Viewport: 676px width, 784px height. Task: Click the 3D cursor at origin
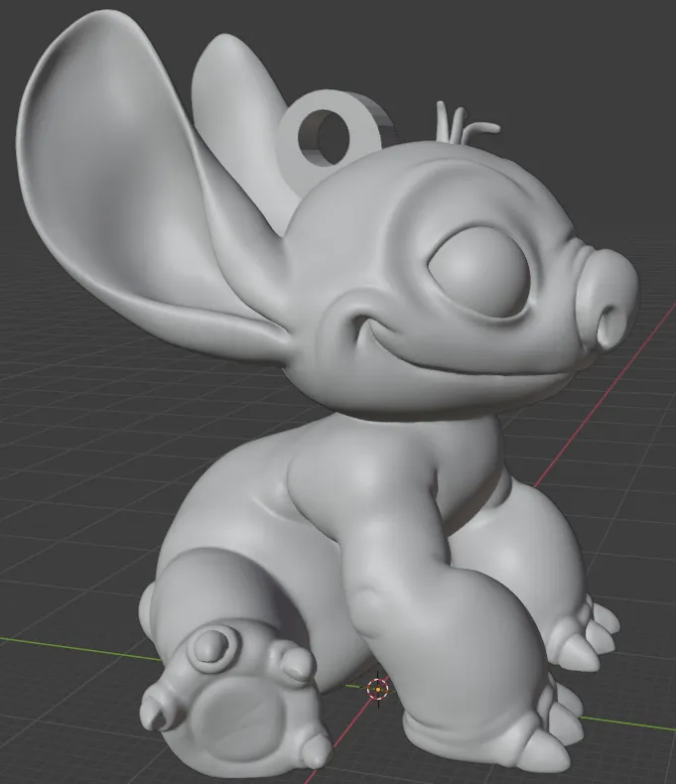click(x=377, y=690)
